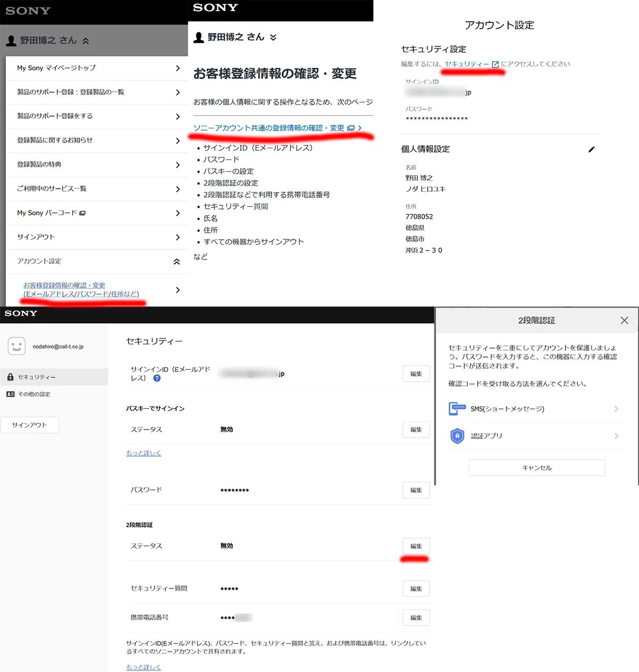Open ご利用中のサービス一覧 menu item
This screenshot has height=672, width=639.
98,189
